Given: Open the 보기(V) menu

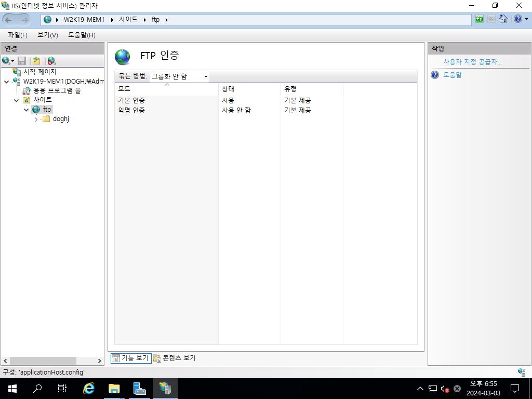Looking at the screenshot, I should point(47,35).
